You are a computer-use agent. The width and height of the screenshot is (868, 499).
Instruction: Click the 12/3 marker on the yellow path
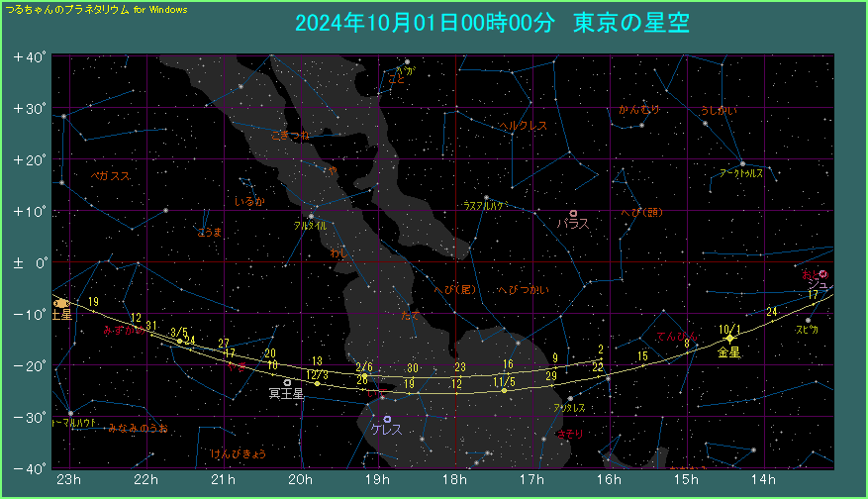317,383
